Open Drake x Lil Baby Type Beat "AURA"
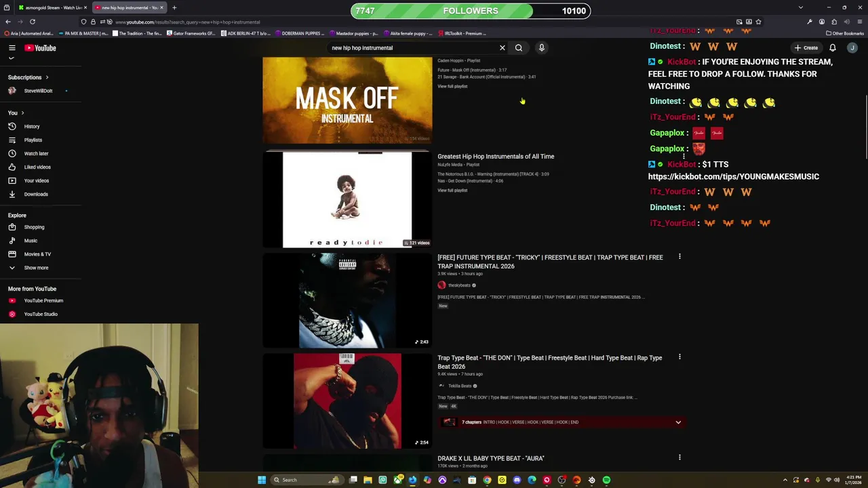868x488 pixels. click(x=491, y=458)
